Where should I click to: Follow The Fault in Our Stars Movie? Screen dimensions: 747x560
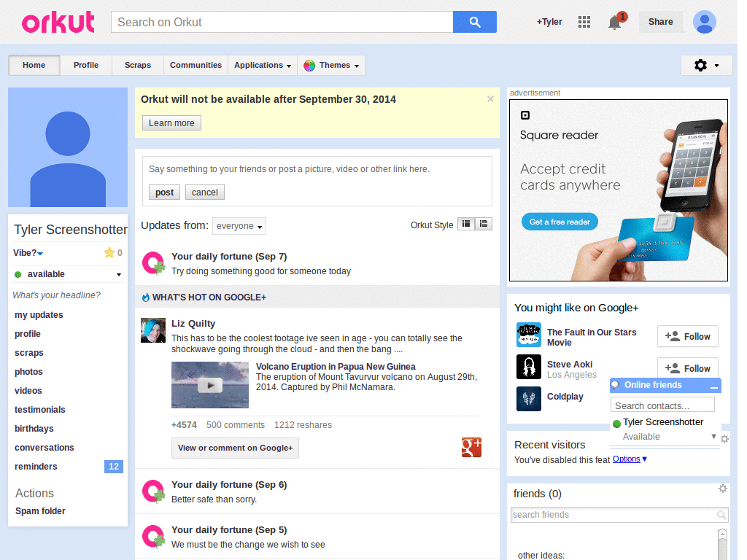(x=688, y=337)
